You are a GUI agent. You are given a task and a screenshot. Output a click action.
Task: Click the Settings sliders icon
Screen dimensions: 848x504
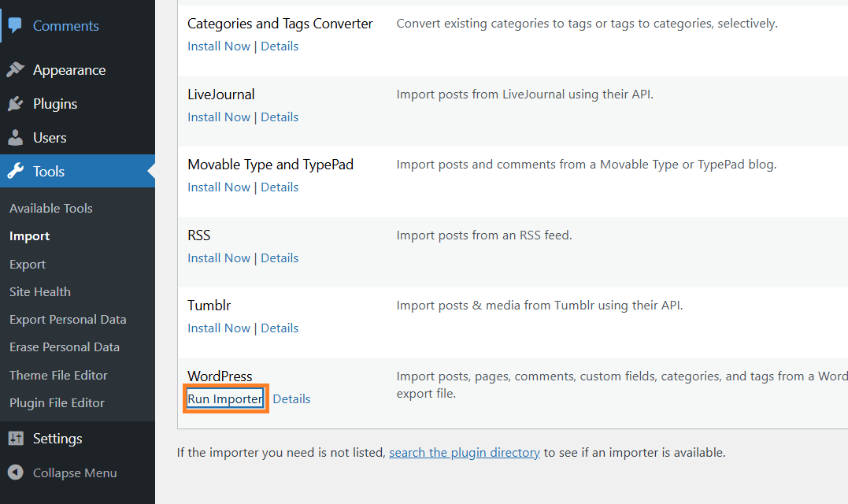16,438
